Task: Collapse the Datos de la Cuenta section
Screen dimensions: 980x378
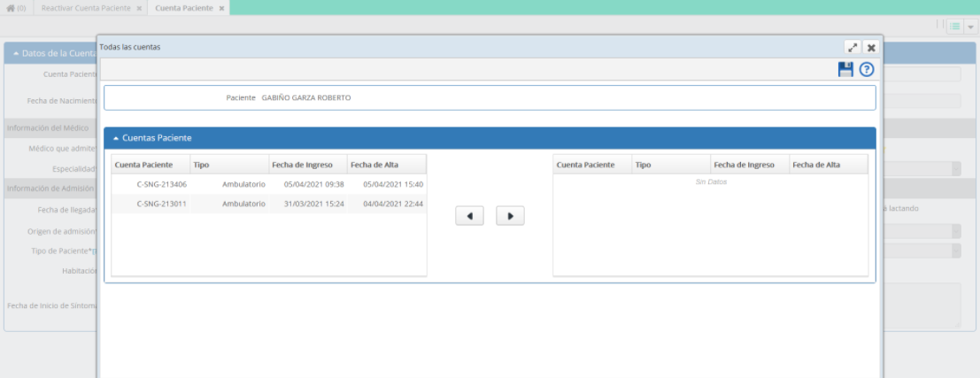Action: click(16, 54)
